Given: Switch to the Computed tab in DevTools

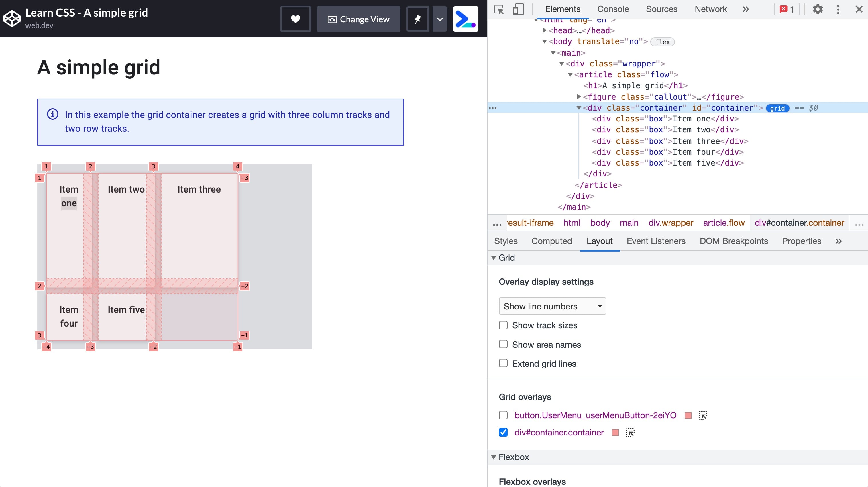Looking at the screenshot, I should [x=551, y=241].
